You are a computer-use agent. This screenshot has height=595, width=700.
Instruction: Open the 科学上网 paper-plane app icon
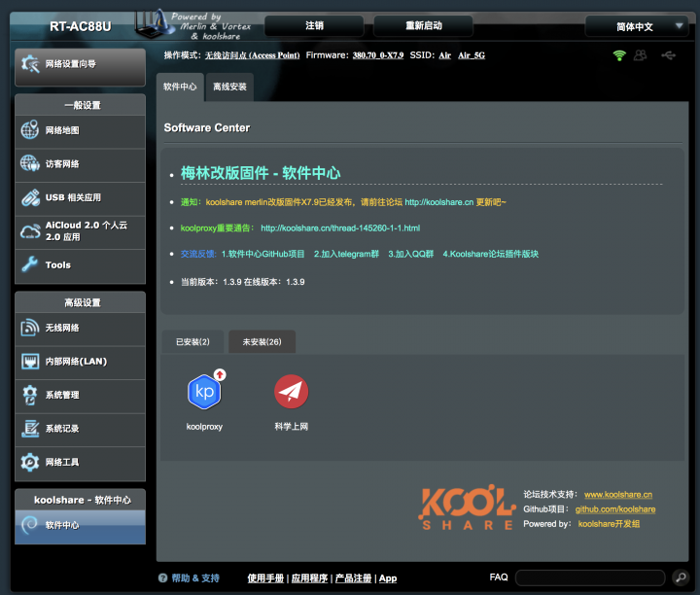coord(291,392)
